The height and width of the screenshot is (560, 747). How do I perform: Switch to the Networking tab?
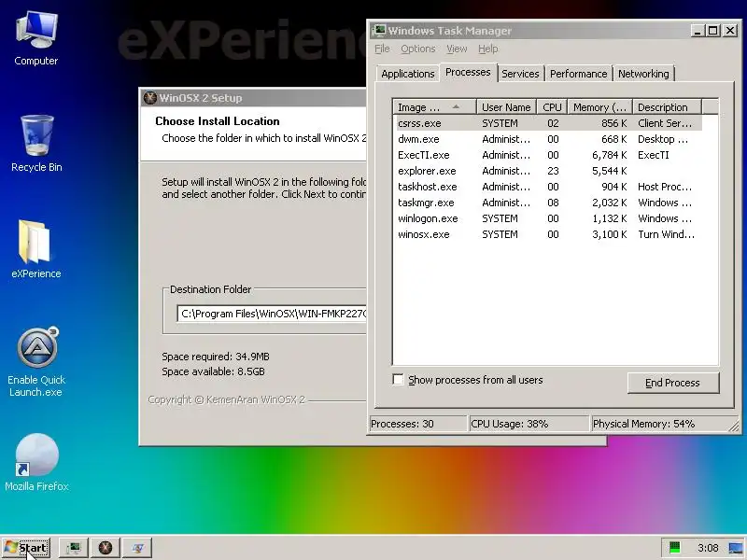[x=643, y=74]
